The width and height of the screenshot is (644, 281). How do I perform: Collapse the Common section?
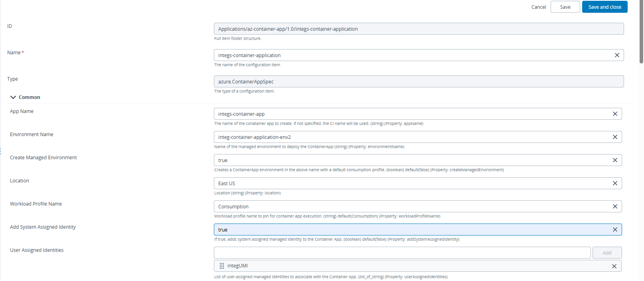click(13, 97)
